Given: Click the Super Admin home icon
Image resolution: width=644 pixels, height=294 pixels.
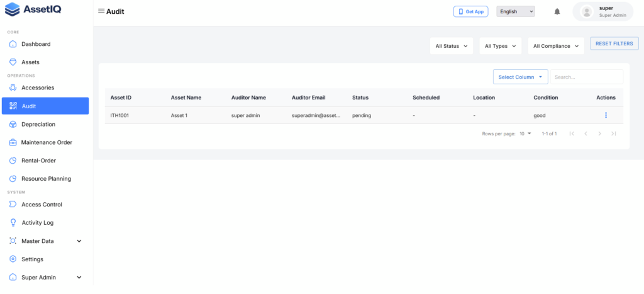Looking at the screenshot, I should pyautogui.click(x=13, y=277).
